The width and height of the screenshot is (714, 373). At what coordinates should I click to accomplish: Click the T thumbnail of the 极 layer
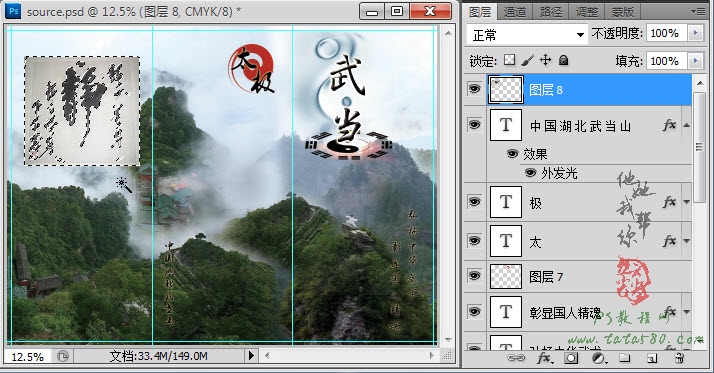(506, 202)
